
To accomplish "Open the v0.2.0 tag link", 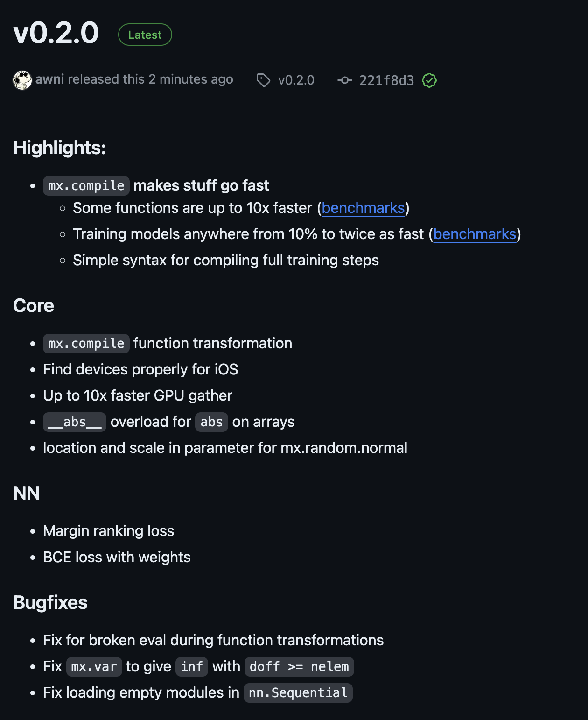I will click(x=296, y=80).
